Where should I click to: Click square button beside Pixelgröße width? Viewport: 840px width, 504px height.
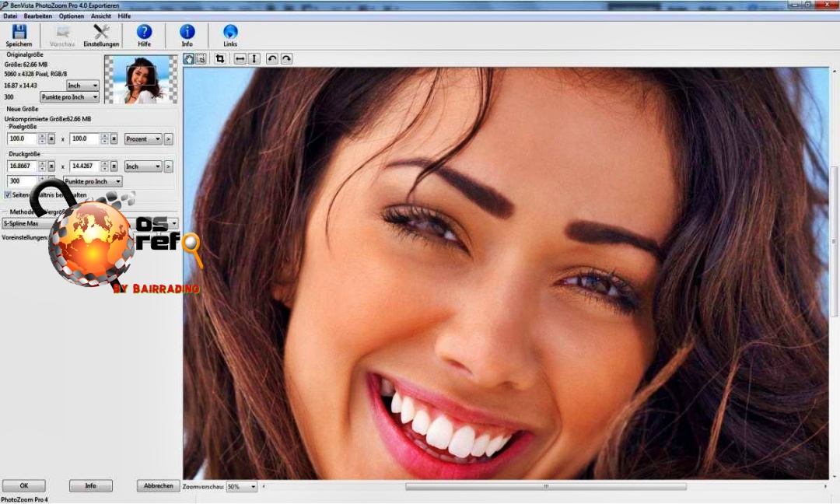51,139
